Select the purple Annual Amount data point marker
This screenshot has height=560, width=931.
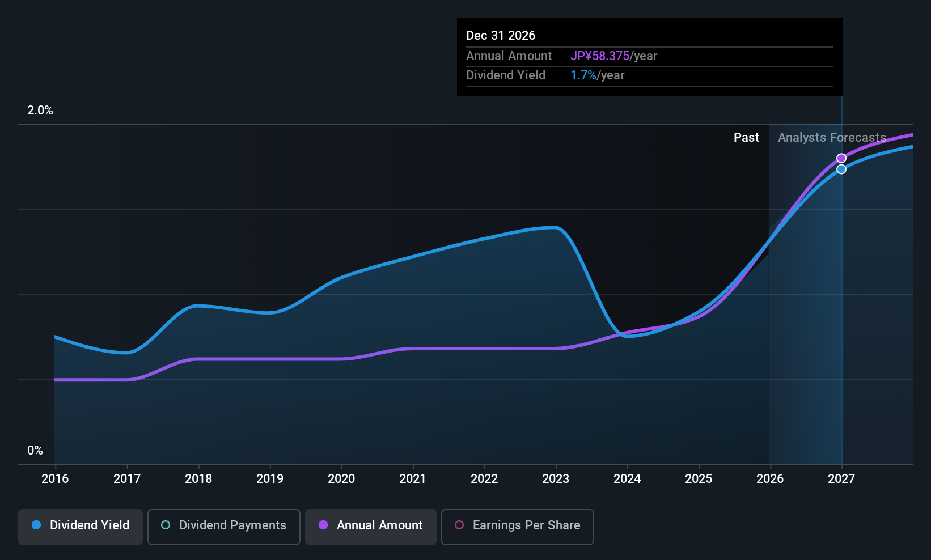841,158
